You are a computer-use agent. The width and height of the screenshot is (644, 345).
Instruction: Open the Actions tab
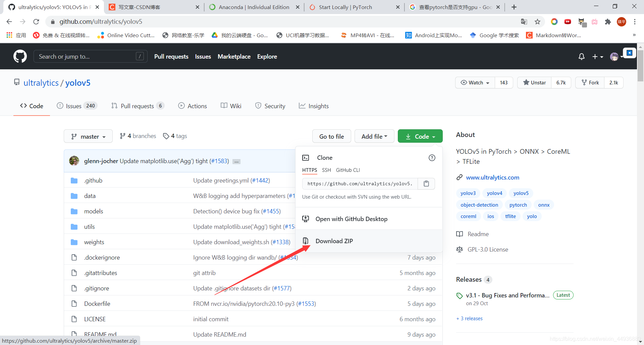193,106
